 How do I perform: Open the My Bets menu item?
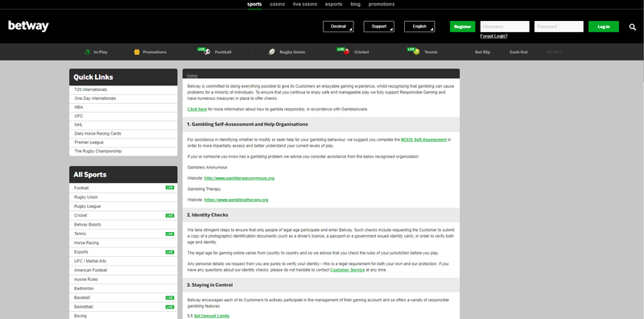click(555, 52)
